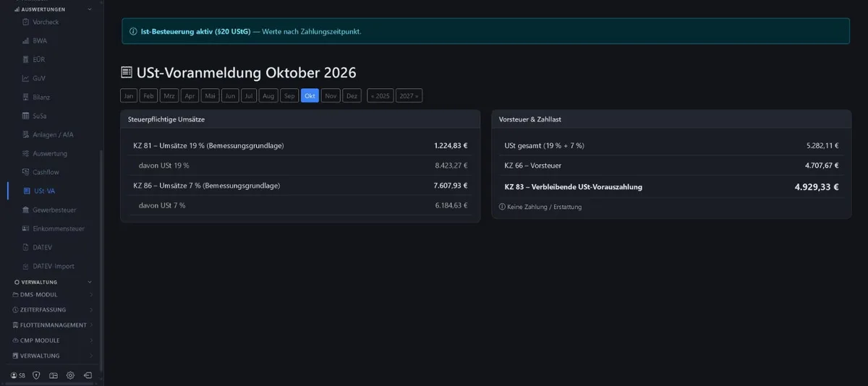Image resolution: width=868 pixels, height=386 pixels.
Task: Click KZ 83 Verbleibende USt-Vorauszahlung label
Action: 574,186
